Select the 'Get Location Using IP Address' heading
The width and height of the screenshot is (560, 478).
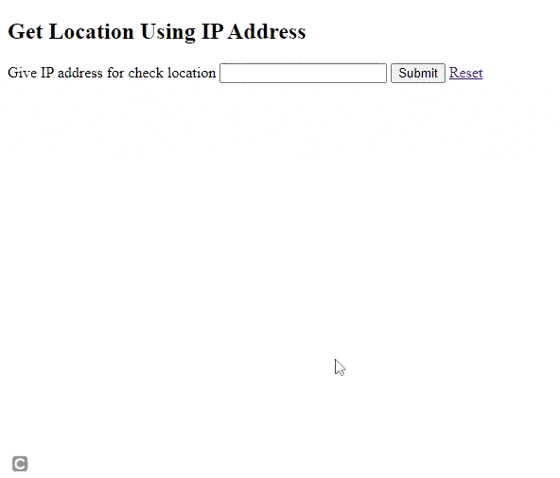[157, 32]
